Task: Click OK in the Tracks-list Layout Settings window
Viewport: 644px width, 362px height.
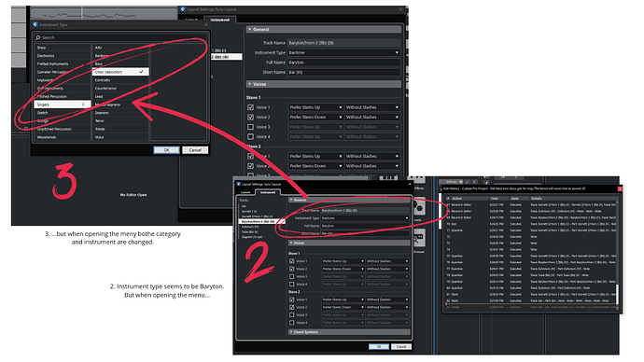Action: (379, 347)
